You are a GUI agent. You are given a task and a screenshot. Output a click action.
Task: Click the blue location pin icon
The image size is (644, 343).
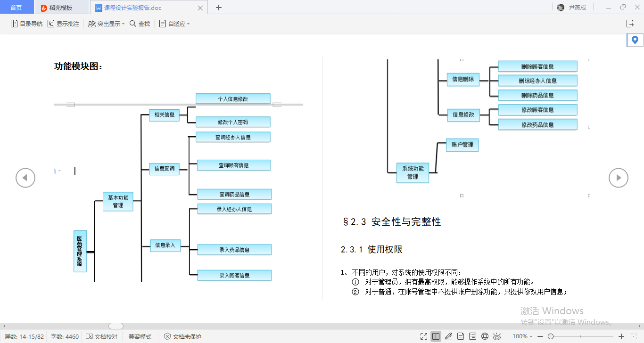point(635,40)
